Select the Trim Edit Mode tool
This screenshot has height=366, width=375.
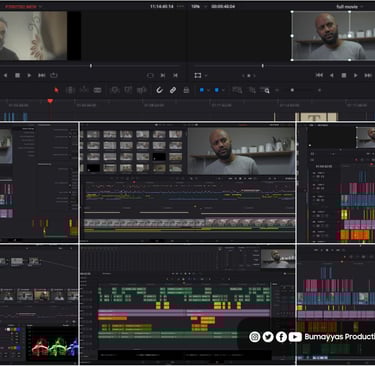coord(70,90)
